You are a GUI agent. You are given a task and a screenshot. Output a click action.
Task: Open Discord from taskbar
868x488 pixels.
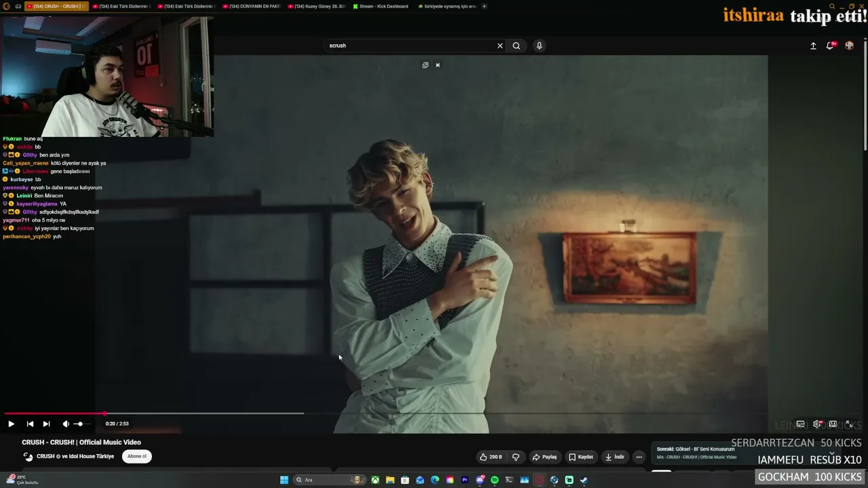point(479,480)
